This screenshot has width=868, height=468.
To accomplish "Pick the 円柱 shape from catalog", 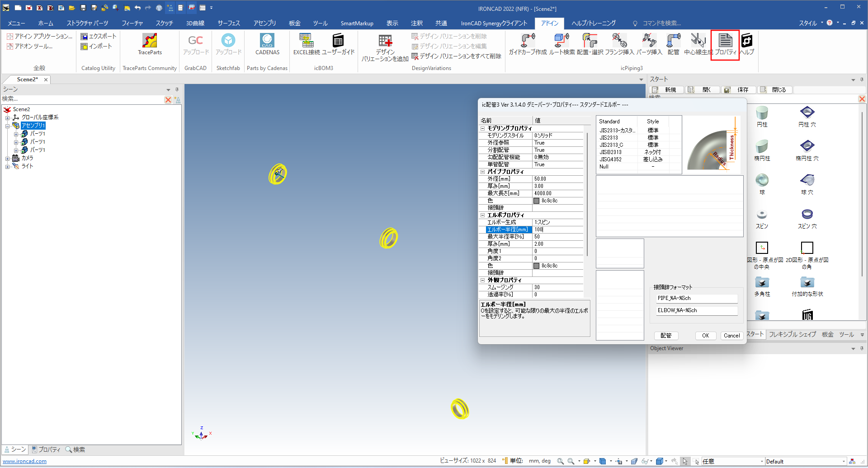I will (762, 116).
